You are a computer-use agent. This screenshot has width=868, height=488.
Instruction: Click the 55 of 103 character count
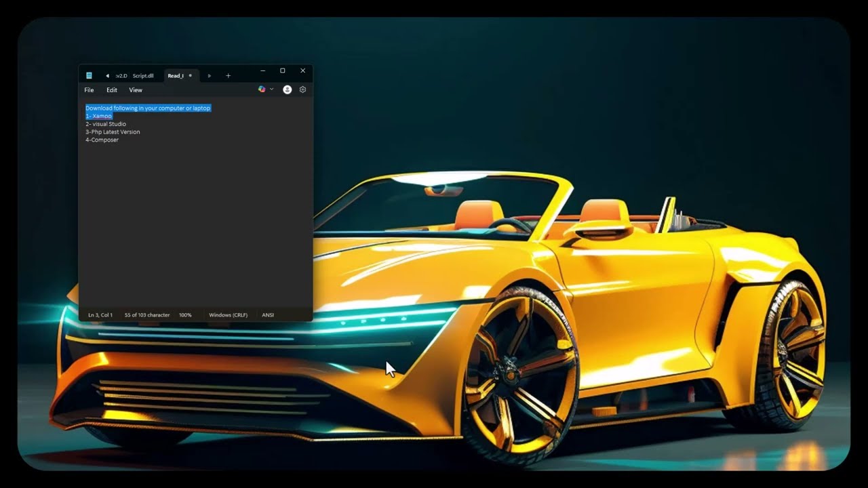pos(147,315)
